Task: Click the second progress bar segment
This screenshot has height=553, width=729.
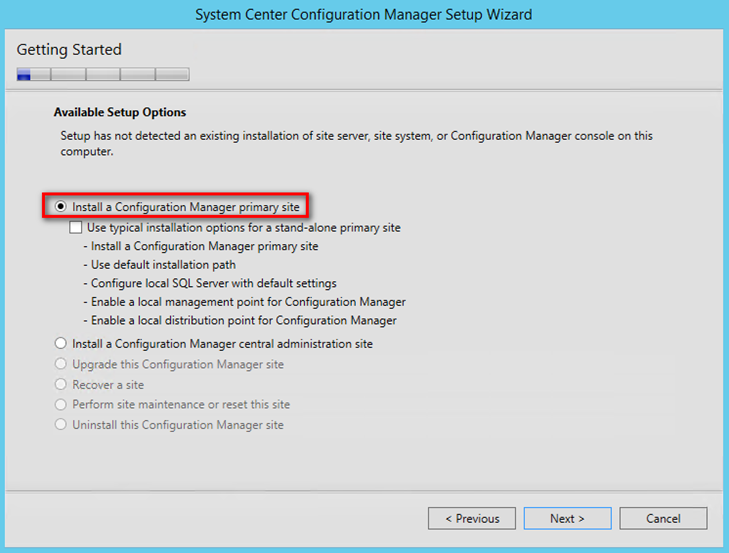Action: 68,74
